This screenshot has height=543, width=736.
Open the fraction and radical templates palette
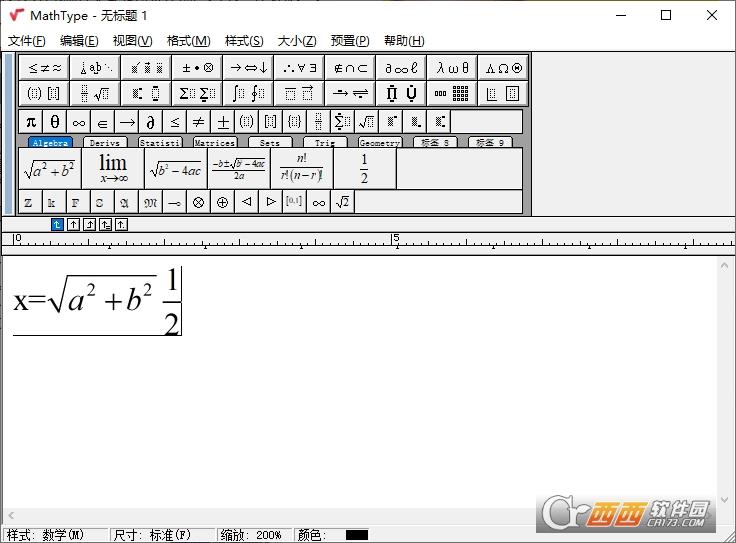tap(96, 93)
